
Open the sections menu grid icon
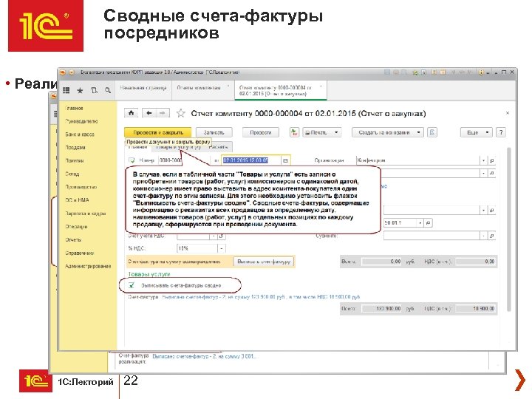pos(66,90)
